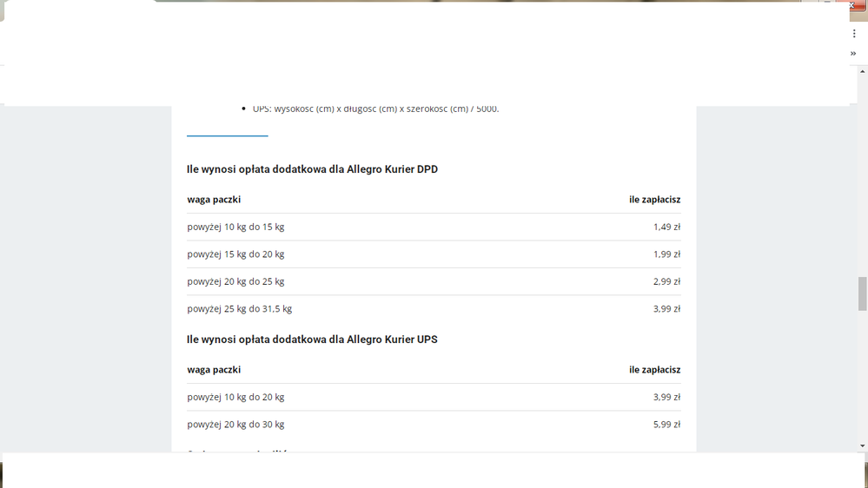Open the browser three-dot menu
This screenshot has width=868, height=488.
pyautogui.click(x=854, y=34)
